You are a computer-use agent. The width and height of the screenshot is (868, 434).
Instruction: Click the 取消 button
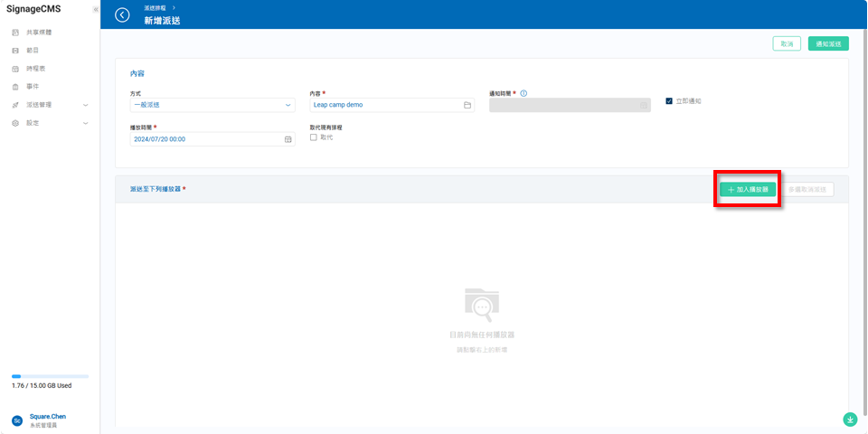coord(787,43)
